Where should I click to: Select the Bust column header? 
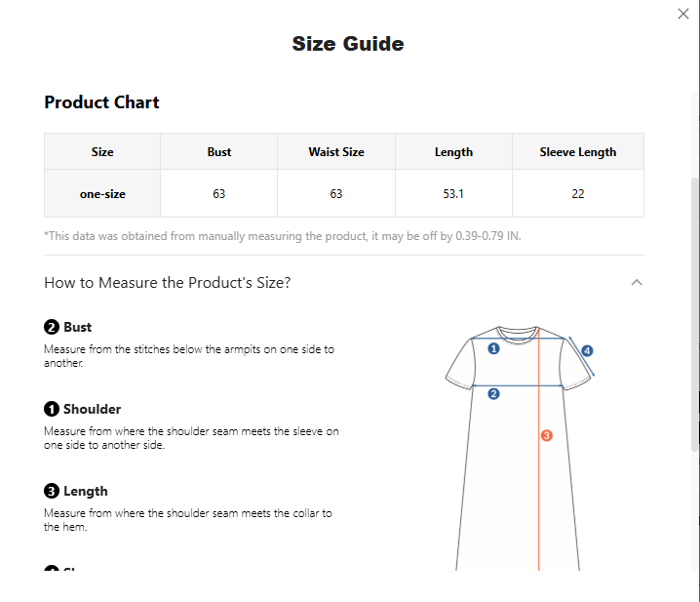[x=218, y=151]
